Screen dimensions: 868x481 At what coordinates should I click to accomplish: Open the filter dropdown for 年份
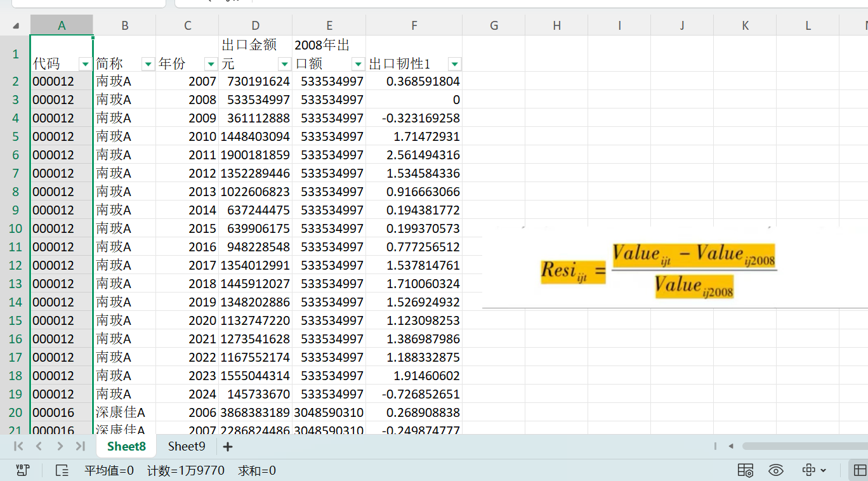211,63
